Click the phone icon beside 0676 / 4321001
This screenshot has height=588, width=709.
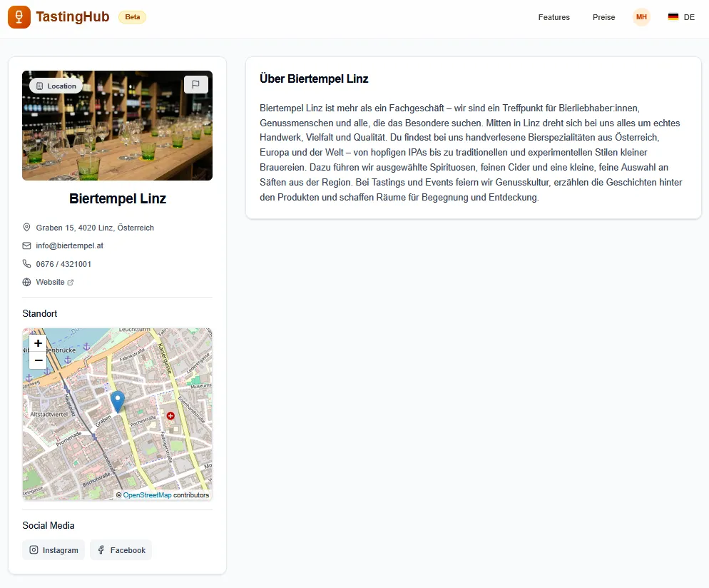[26, 263]
